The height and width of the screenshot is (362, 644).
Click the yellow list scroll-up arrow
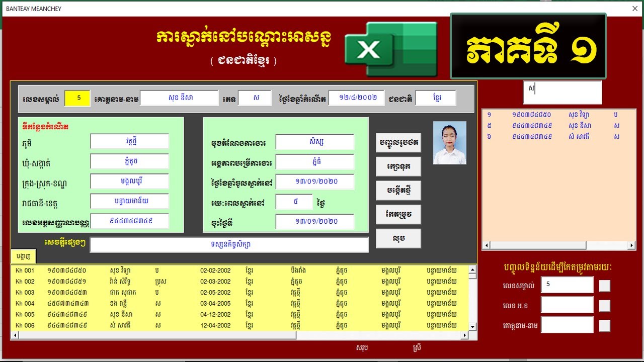pos(472,269)
